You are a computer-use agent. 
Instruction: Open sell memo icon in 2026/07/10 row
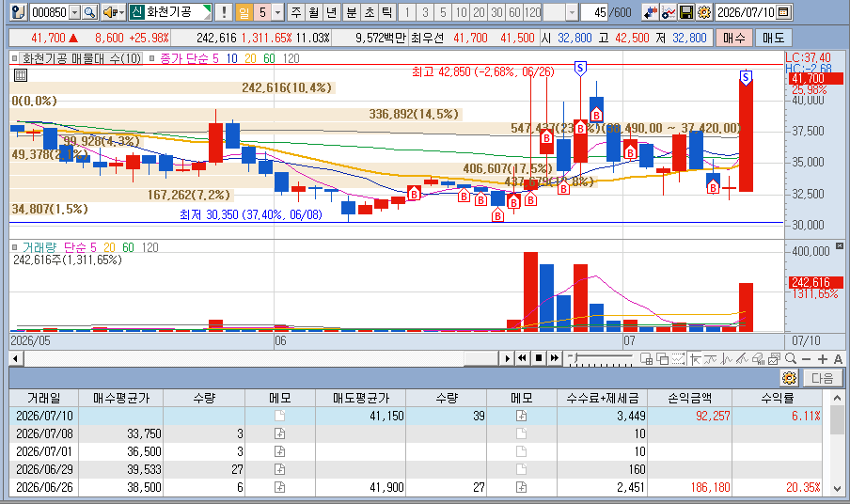(521, 416)
